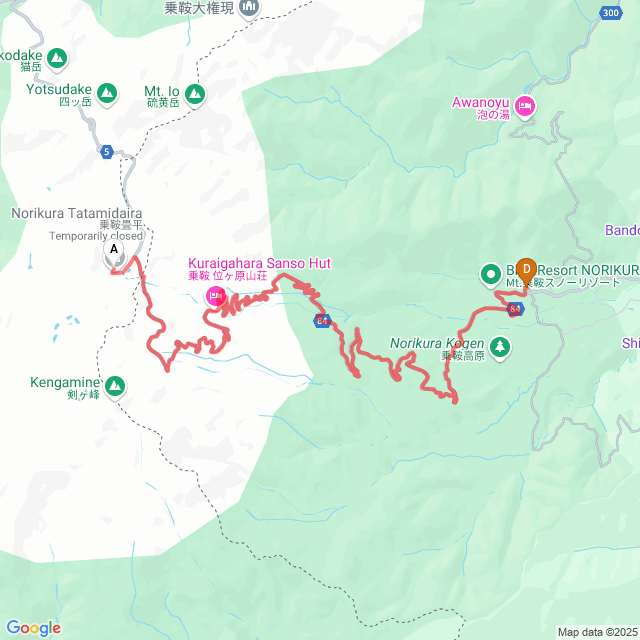The height and width of the screenshot is (640, 640).
Task: Select the museum icon near 乗鞍大権現
Action: pos(249,7)
